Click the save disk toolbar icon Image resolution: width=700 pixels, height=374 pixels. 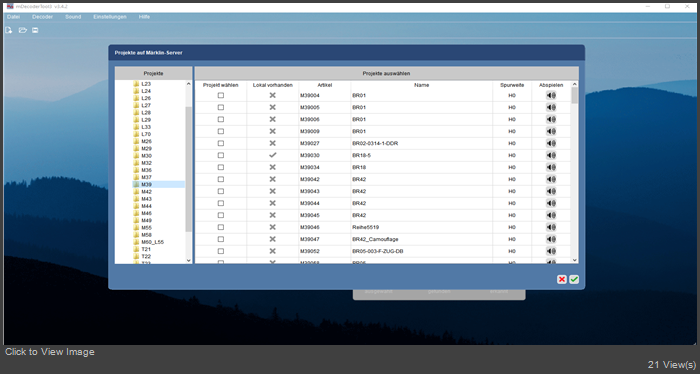pyautogui.click(x=35, y=30)
